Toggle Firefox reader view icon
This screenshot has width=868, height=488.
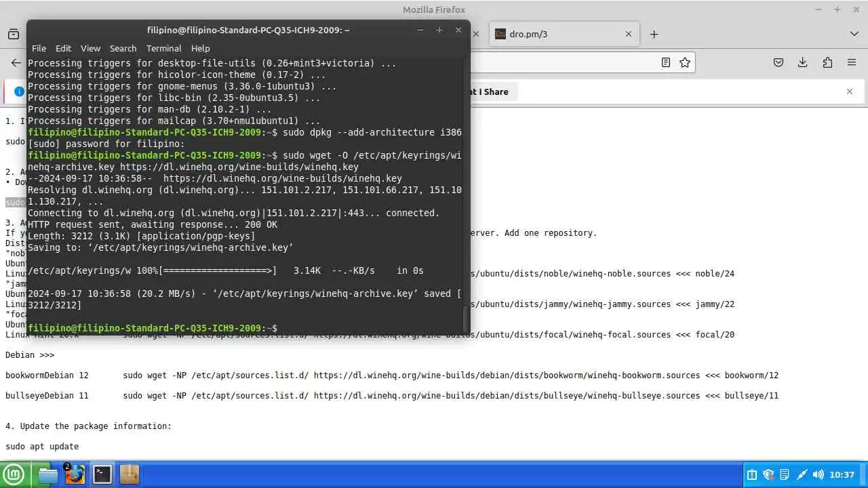tap(666, 62)
